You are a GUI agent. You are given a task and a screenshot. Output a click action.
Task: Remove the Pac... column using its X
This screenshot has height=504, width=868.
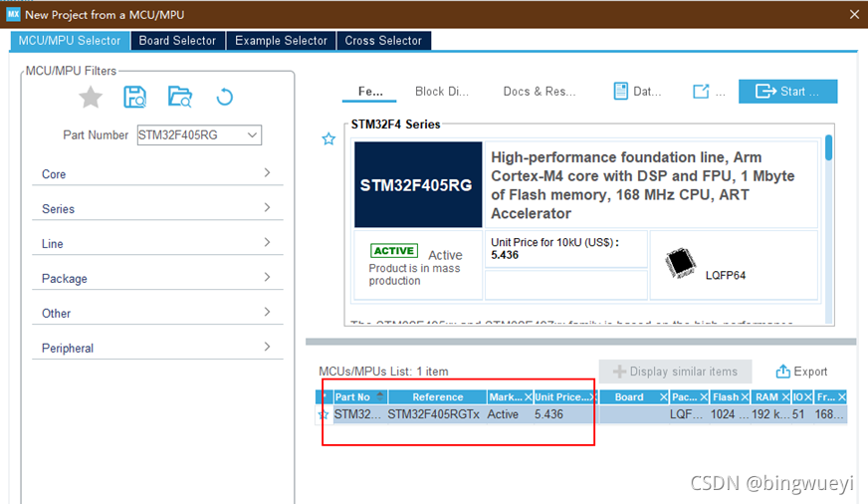tap(704, 397)
